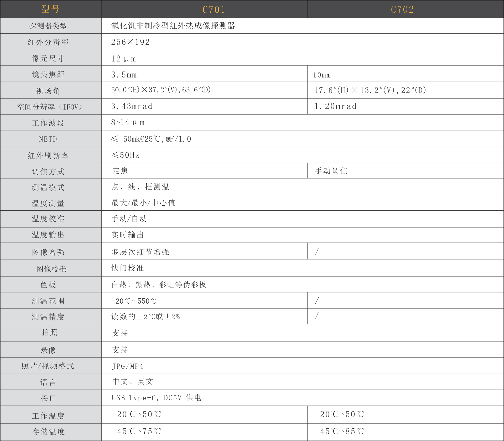Select the NETD row label
The image size is (504, 441).
pos(48,139)
